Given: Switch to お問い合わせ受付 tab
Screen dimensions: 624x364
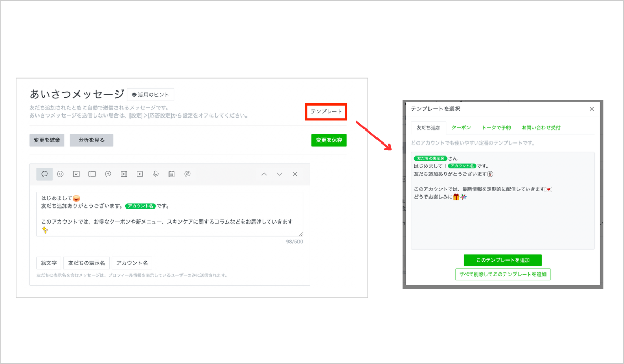Looking at the screenshot, I should click(541, 127).
